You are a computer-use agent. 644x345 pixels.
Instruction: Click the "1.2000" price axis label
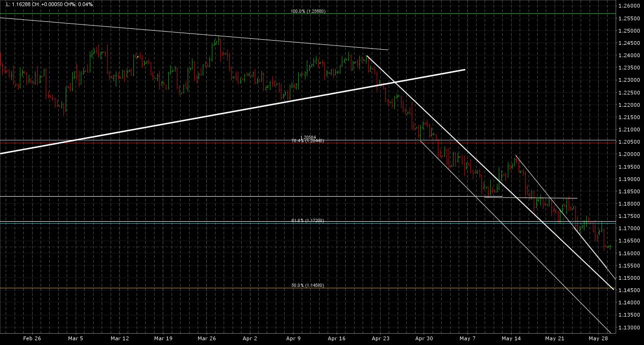point(628,155)
